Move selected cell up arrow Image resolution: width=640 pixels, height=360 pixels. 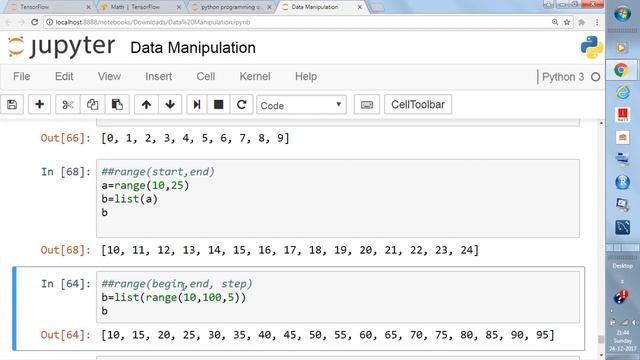pos(146,104)
